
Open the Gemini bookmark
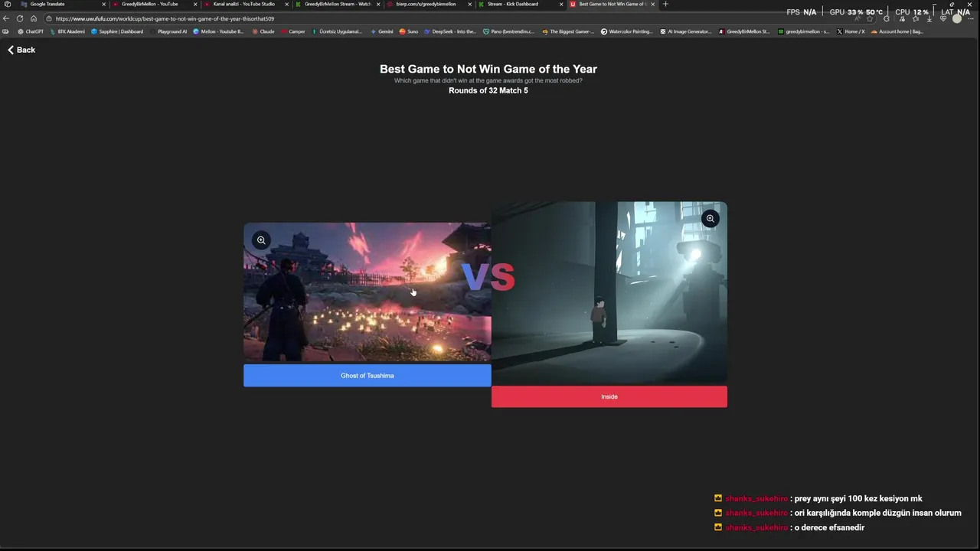pyautogui.click(x=381, y=31)
